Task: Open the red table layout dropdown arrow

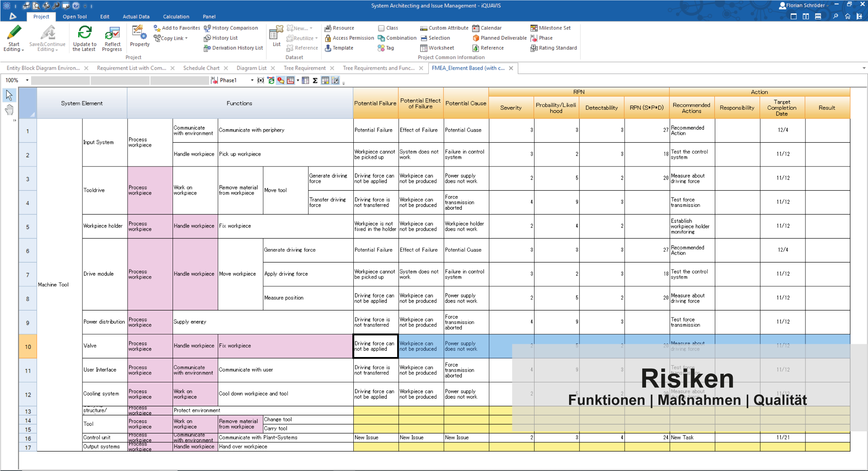Action: click(x=298, y=81)
